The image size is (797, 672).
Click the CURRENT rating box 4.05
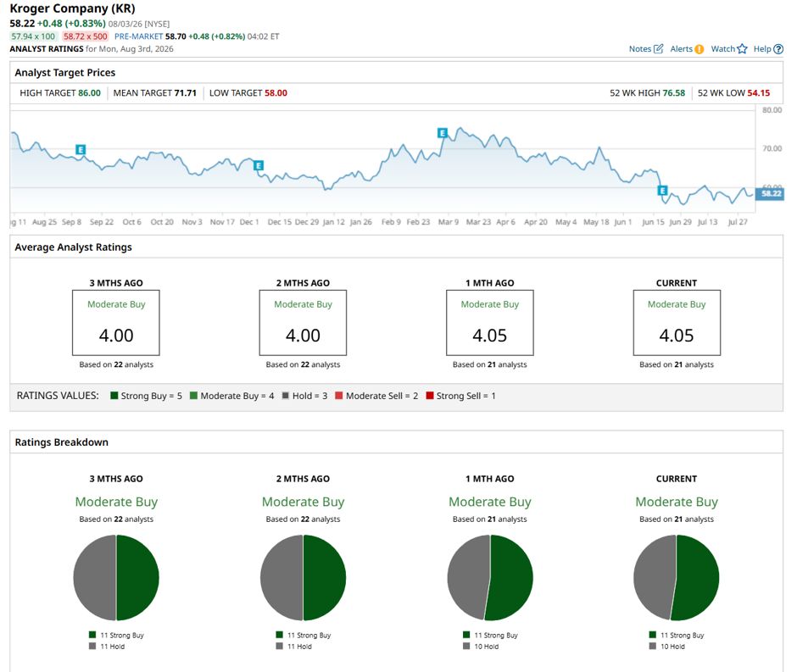[677, 323]
